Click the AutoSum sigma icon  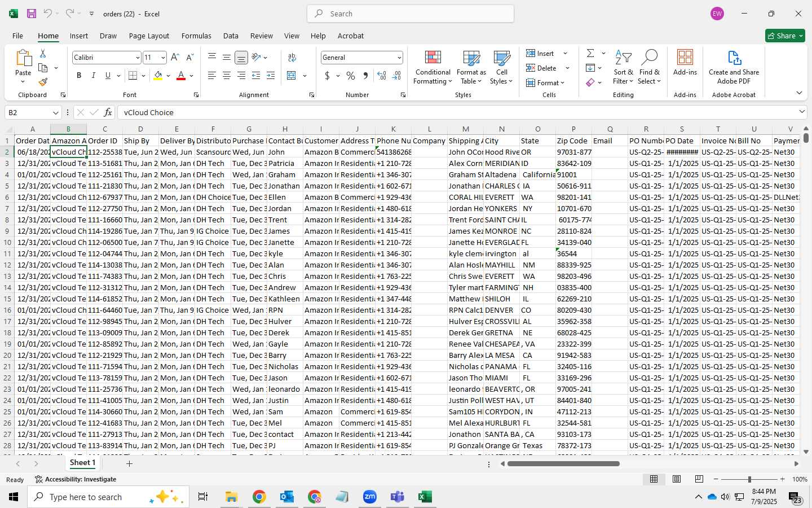[590, 53]
